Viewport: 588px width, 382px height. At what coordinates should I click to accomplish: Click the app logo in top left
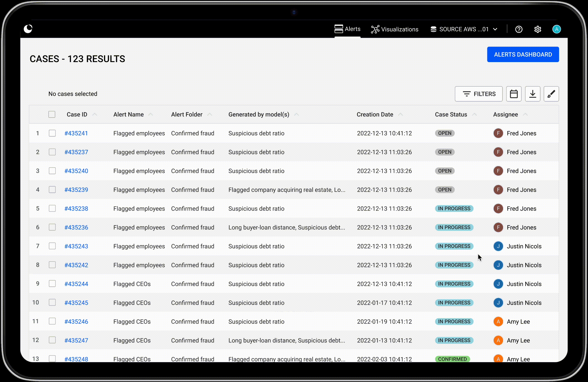point(28,29)
